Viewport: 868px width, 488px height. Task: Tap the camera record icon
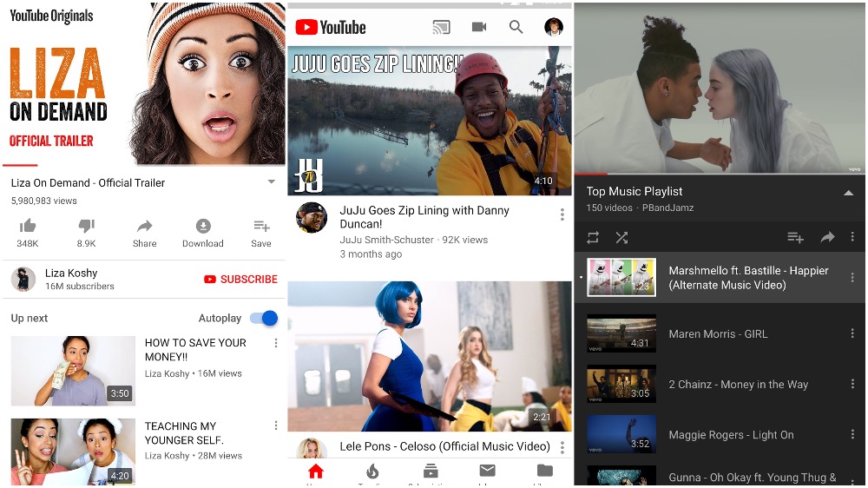click(479, 27)
